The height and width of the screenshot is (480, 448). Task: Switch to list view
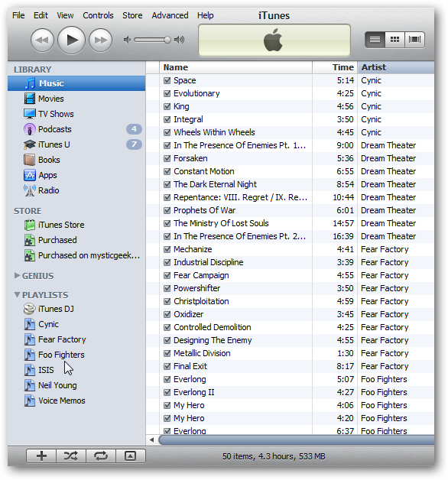(x=375, y=40)
